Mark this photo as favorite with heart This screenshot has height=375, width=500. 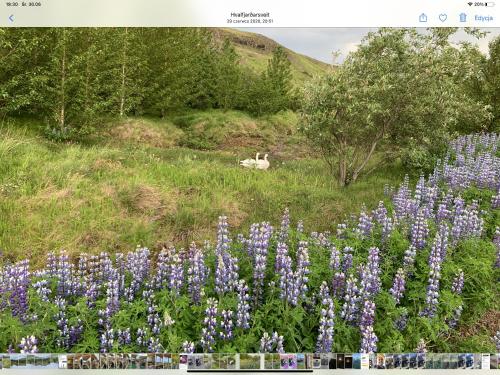click(443, 18)
